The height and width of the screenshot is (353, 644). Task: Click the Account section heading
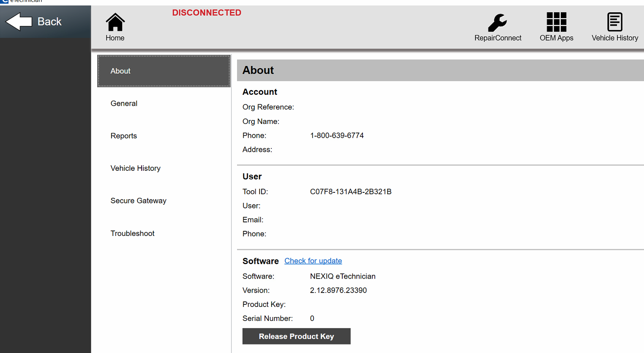click(260, 92)
